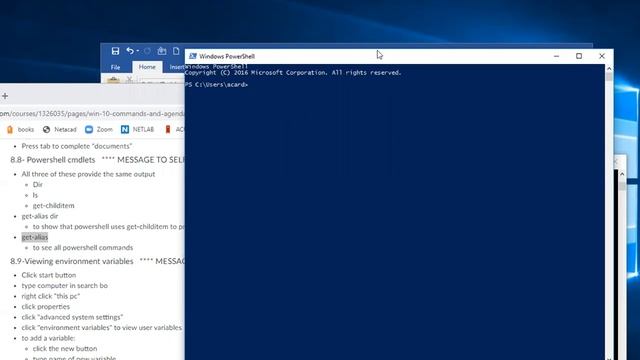Click the 'get-childitem' list item
The width and height of the screenshot is (640, 360).
pos(53,205)
